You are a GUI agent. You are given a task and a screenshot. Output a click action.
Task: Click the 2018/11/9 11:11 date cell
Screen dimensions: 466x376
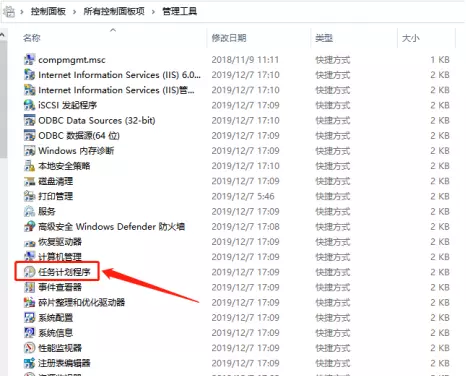coord(245,60)
